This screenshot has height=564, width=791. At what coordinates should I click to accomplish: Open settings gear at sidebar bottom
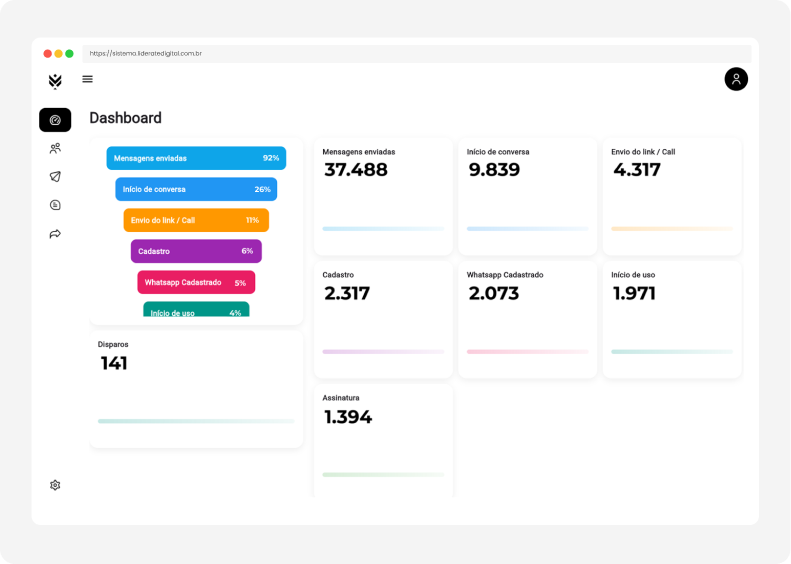55,485
